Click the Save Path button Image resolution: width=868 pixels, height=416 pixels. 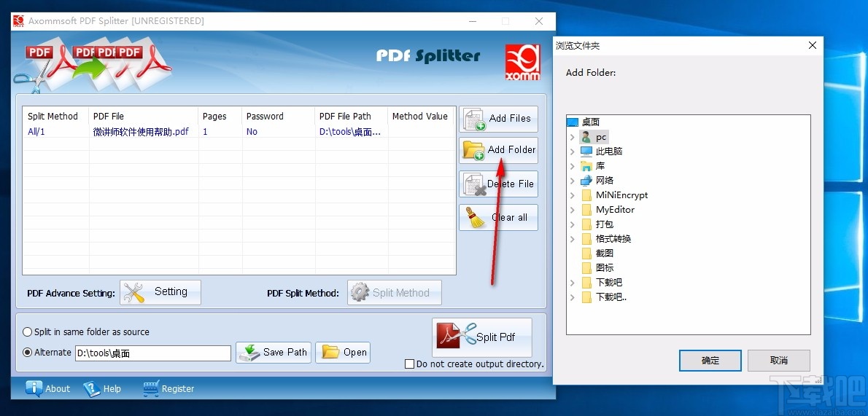[x=274, y=353]
